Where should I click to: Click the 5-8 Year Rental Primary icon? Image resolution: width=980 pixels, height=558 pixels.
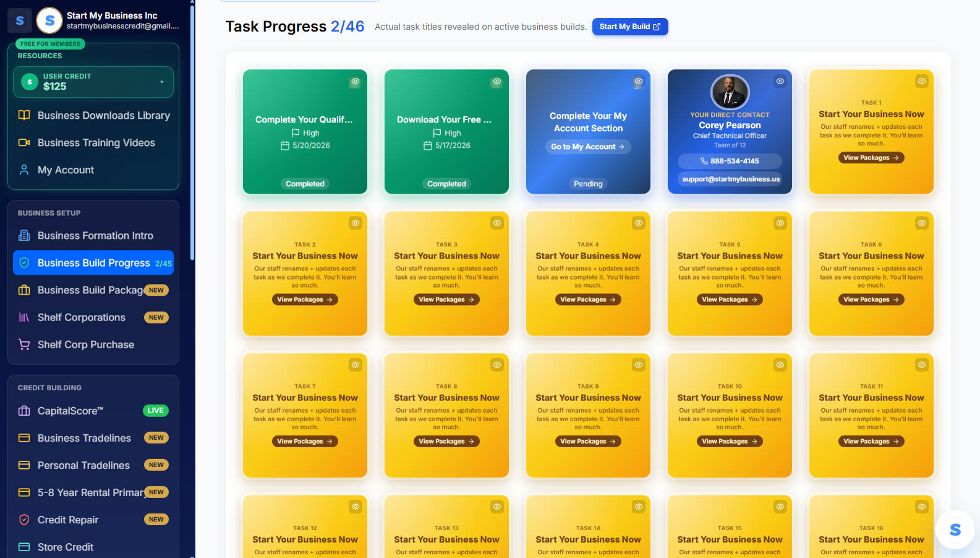pyautogui.click(x=24, y=492)
